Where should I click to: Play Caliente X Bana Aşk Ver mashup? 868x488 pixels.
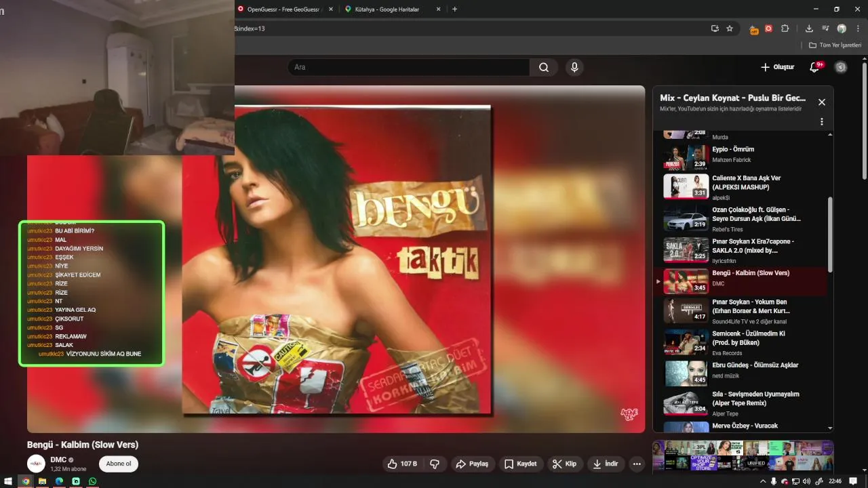[743, 187]
